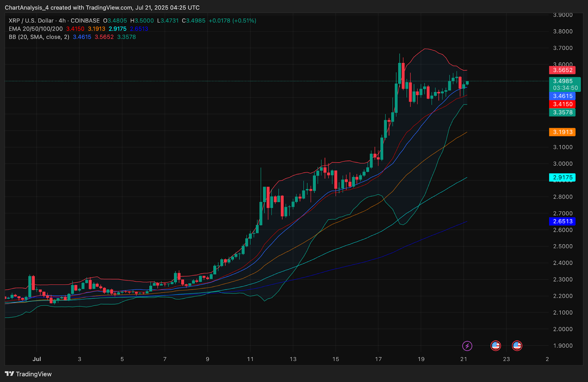Image resolution: width=588 pixels, height=382 pixels.
Task: Click the green 3.4985 current price label
Action: (563, 81)
